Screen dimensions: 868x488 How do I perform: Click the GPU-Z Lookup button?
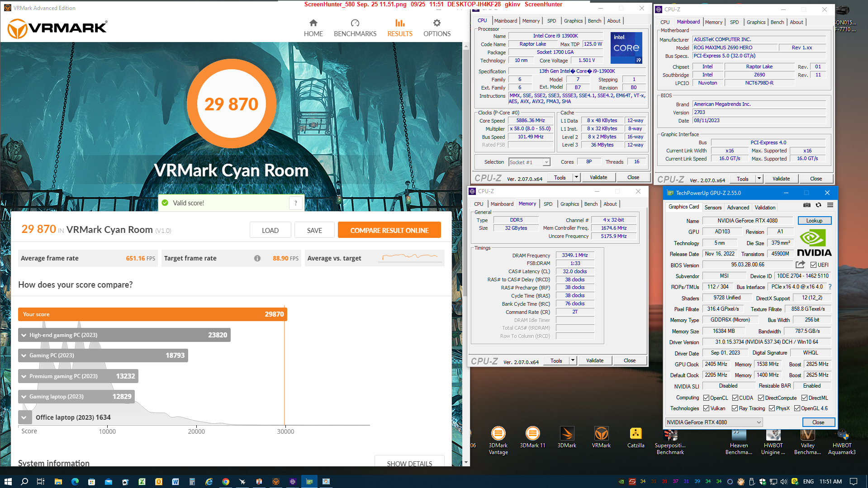click(x=814, y=221)
